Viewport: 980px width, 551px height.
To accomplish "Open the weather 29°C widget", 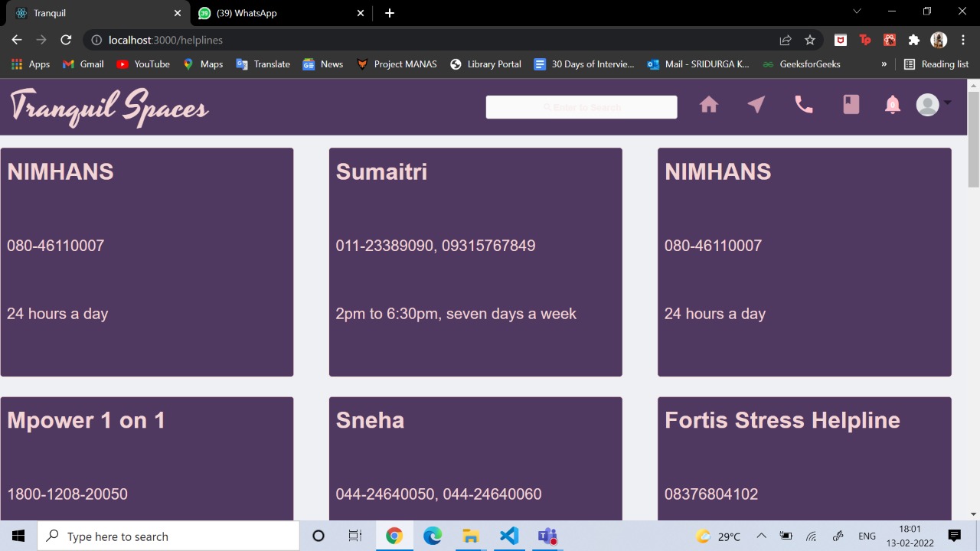I will click(x=717, y=536).
